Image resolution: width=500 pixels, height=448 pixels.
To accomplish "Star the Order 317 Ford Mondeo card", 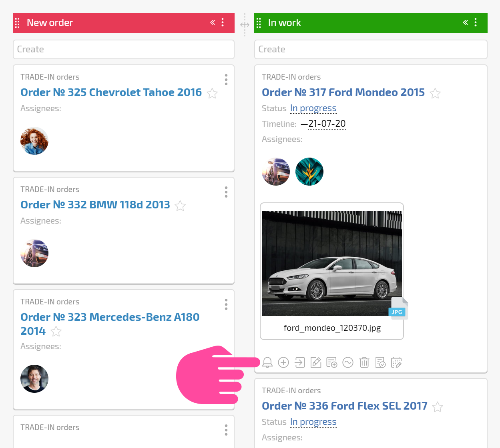I will [435, 93].
